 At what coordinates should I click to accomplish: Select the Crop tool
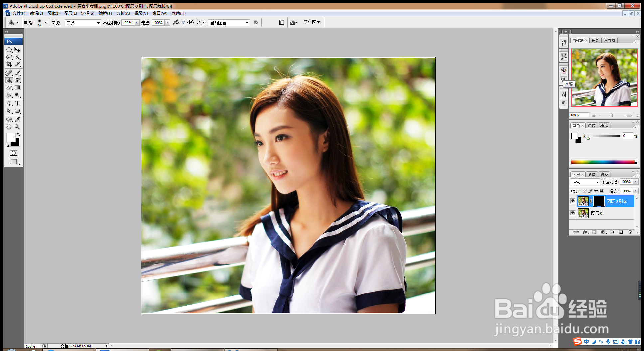point(9,64)
